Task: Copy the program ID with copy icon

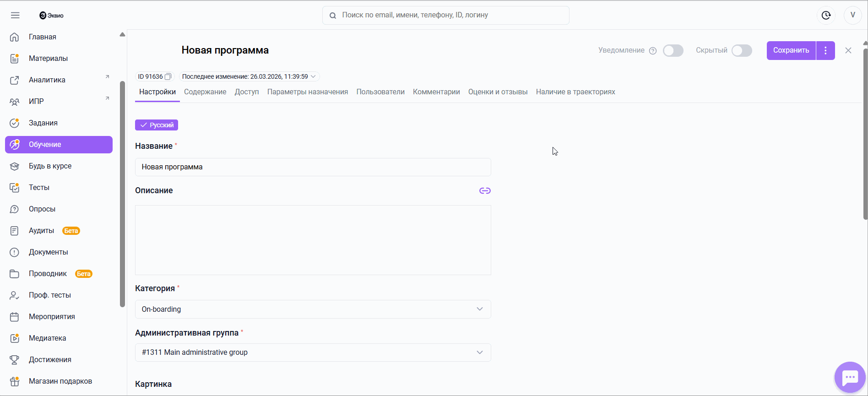Action: pos(168,76)
